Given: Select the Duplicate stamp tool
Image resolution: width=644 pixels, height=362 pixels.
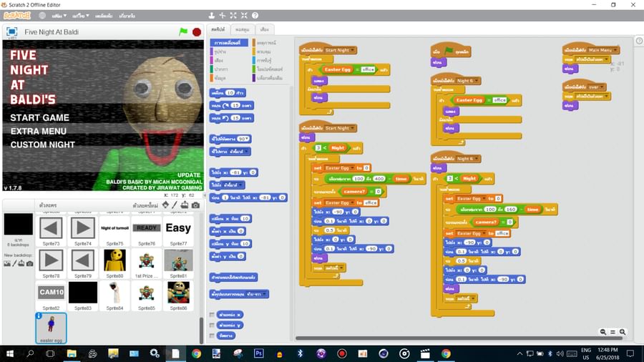Looking at the screenshot, I should pos(212,16).
